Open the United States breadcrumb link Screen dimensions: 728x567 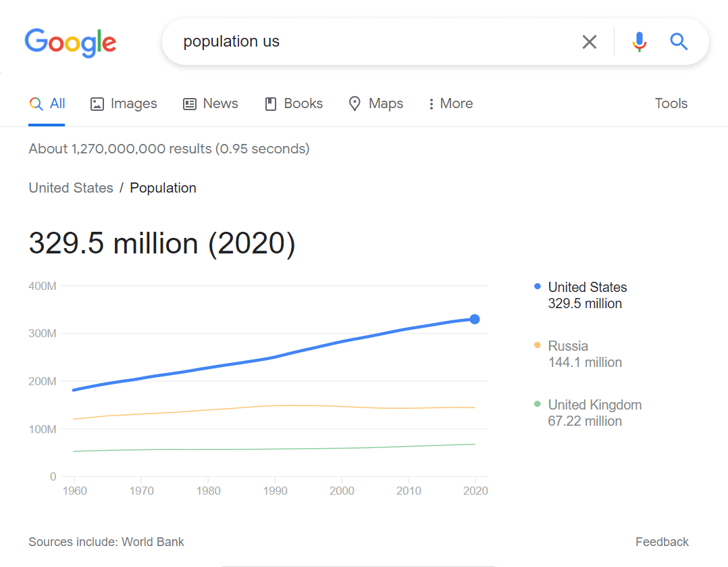click(x=70, y=188)
